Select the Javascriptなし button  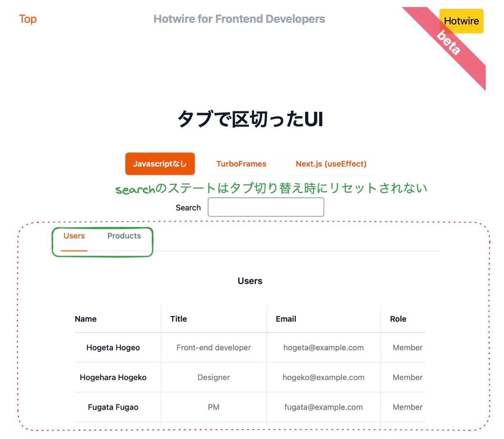pos(160,164)
